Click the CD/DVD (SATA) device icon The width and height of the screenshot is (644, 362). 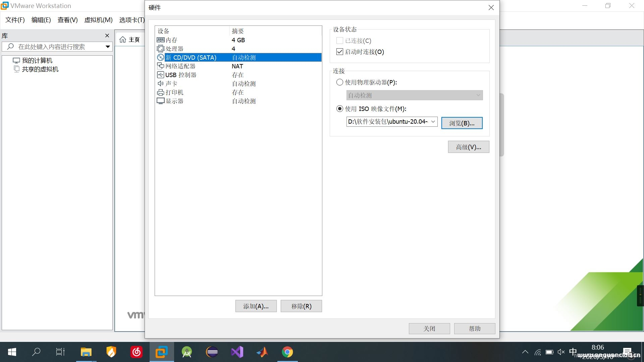point(161,57)
